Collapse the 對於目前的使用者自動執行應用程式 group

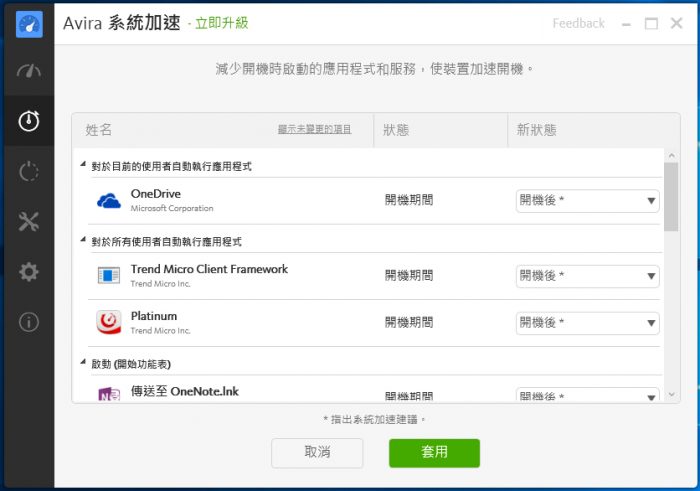(x=83, y=164)
